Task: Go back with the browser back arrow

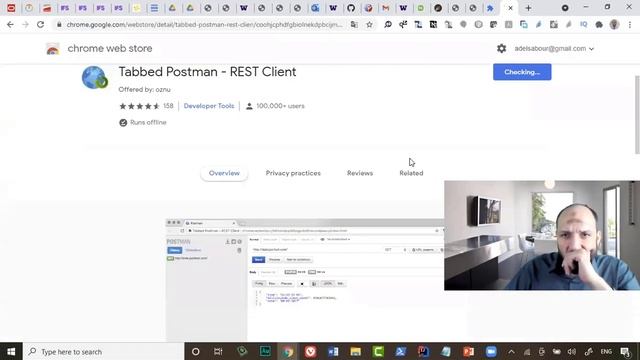Action: click(10, 24)
